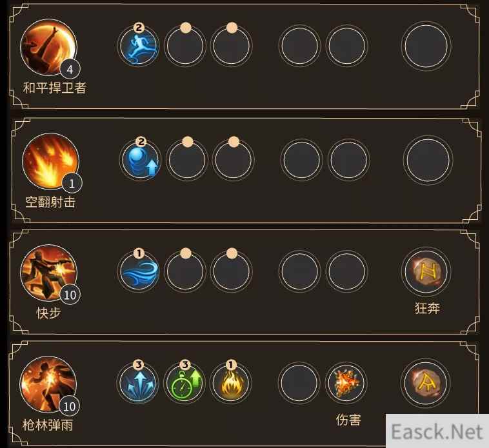This screenshot has height=448, width=489.
Task: Click the yellow flame tripod icon
Action: click(x=231, y=383)
